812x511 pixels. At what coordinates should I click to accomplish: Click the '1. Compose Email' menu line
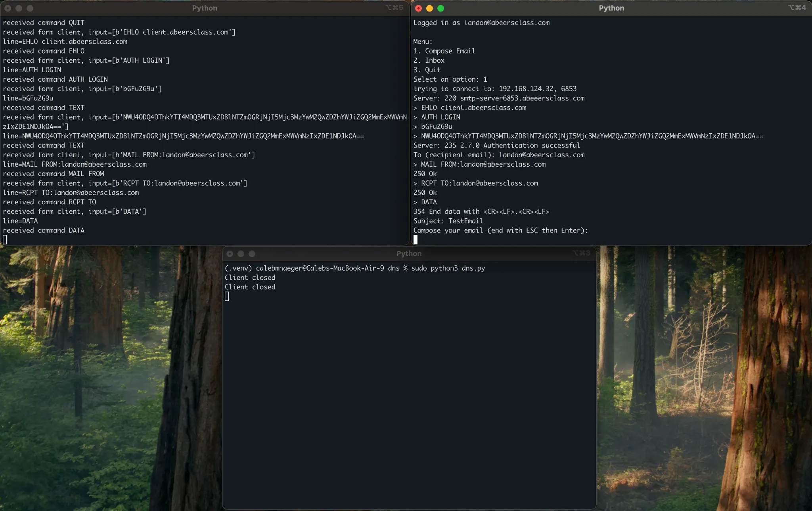pos(444,51)
